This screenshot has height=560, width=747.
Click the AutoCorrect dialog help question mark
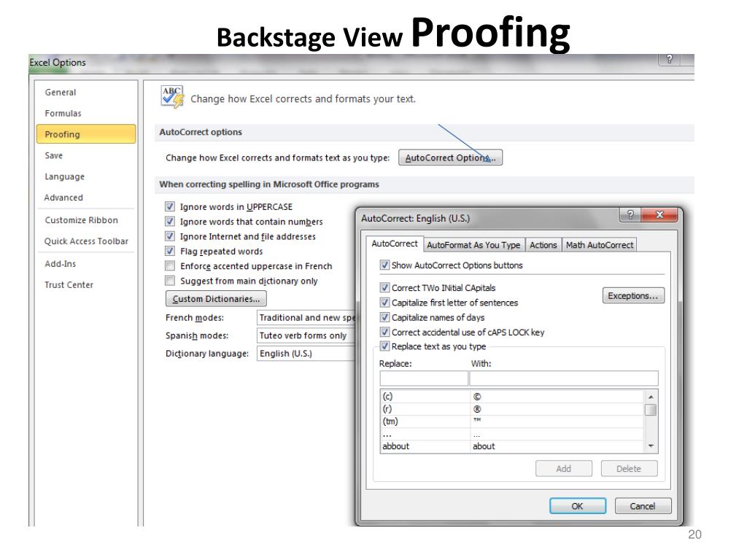[x=630, y=215]
